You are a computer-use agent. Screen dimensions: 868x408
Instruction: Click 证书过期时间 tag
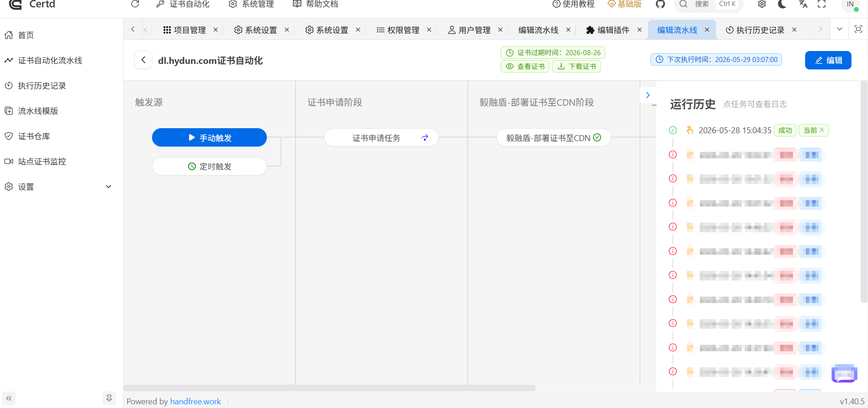pos(553,53)
